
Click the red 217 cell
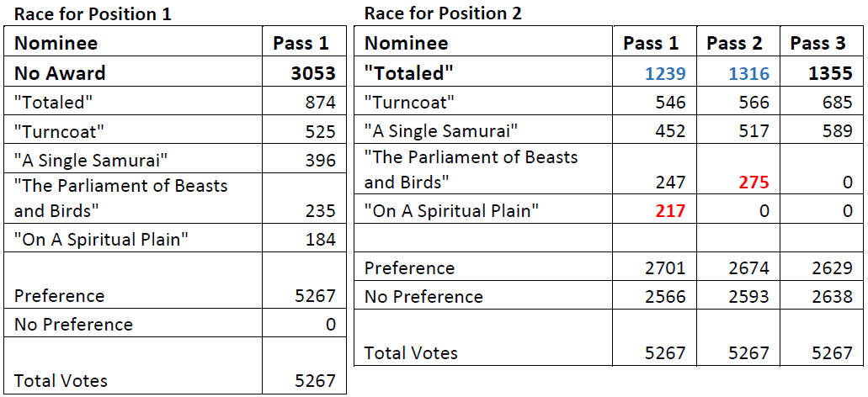point(669,211)
